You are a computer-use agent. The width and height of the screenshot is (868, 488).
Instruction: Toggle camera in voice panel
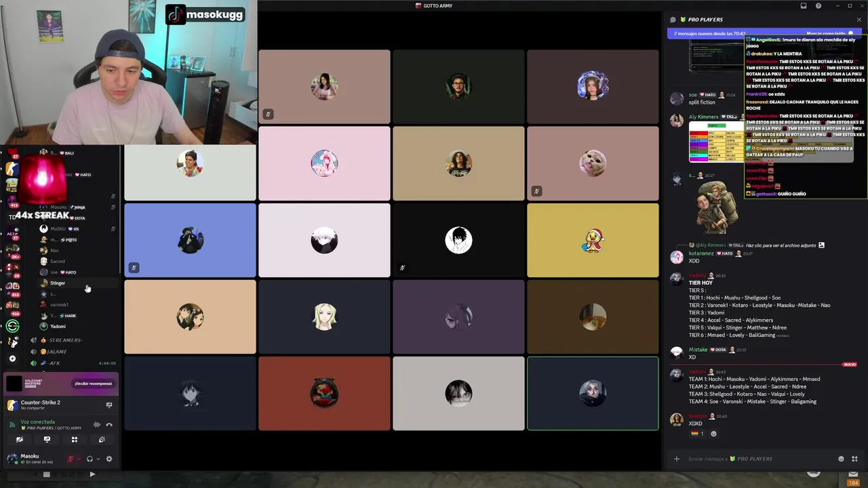pyautogui.click(x=20, y=439)
